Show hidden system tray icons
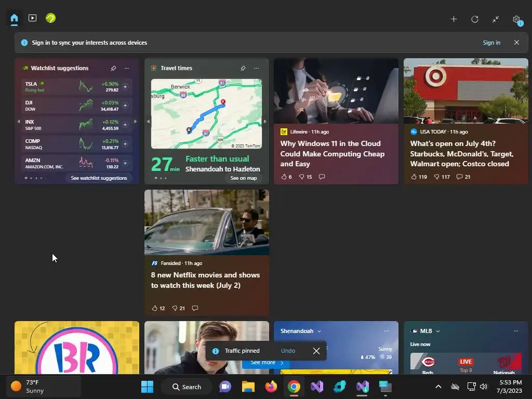The height and width of the screenshot is (399, 532). [x=438, y=387]
